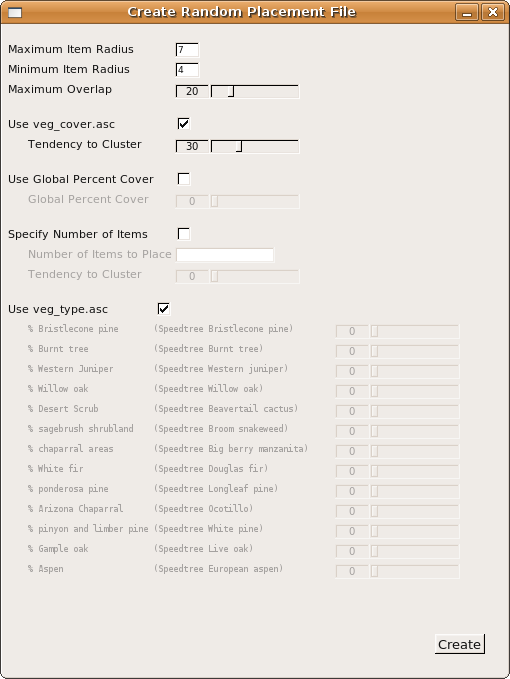Click the Create button
The image size is (510, 679).
click(x=459, y=644)
